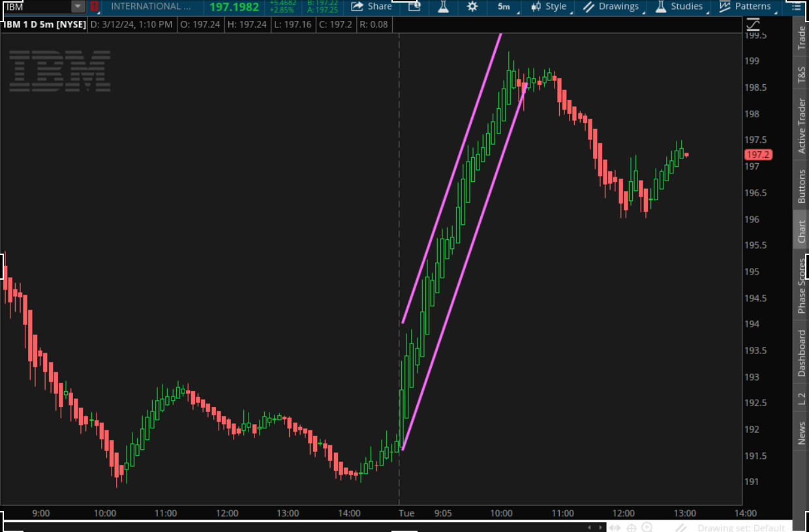Open the Studies menu

680,7
